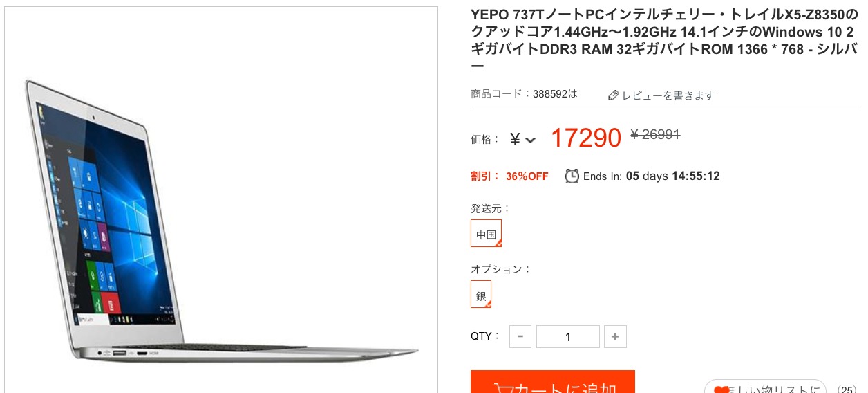Select 中国 as the shipping origin
868x393 pixels.
[x=487, y=234]
